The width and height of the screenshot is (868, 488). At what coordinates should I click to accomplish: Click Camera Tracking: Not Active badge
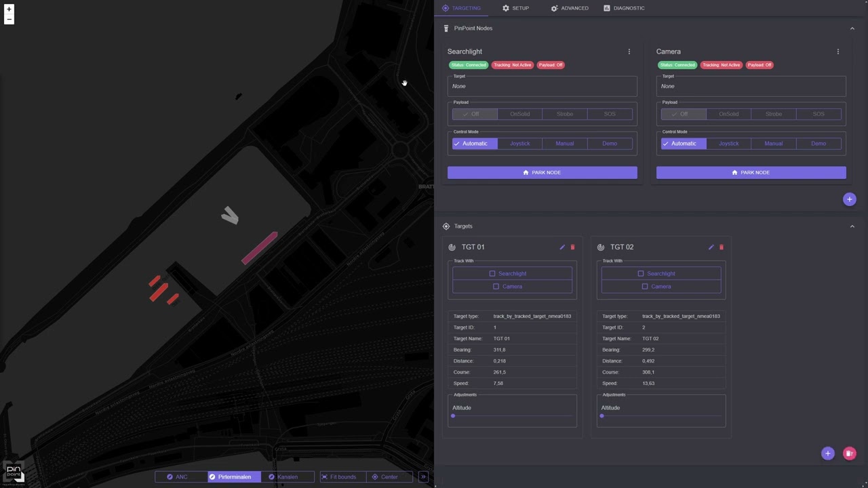[721, 65]
